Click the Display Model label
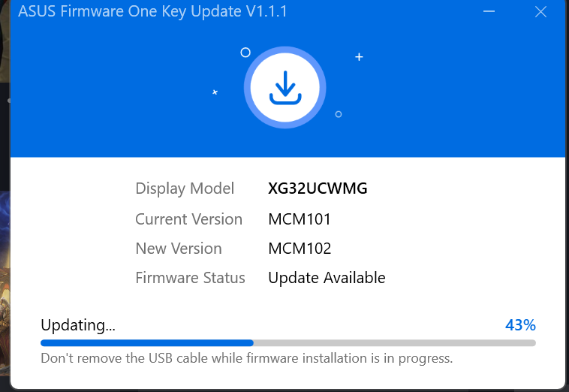This screenshot has height=392, width=569. pyautogui.click(x=185, y=188)
